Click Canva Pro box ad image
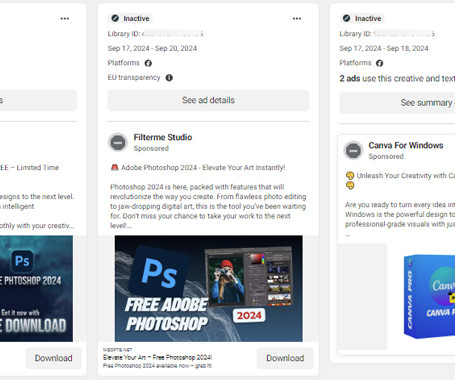The image size is (455, 380). click(429, 297)
